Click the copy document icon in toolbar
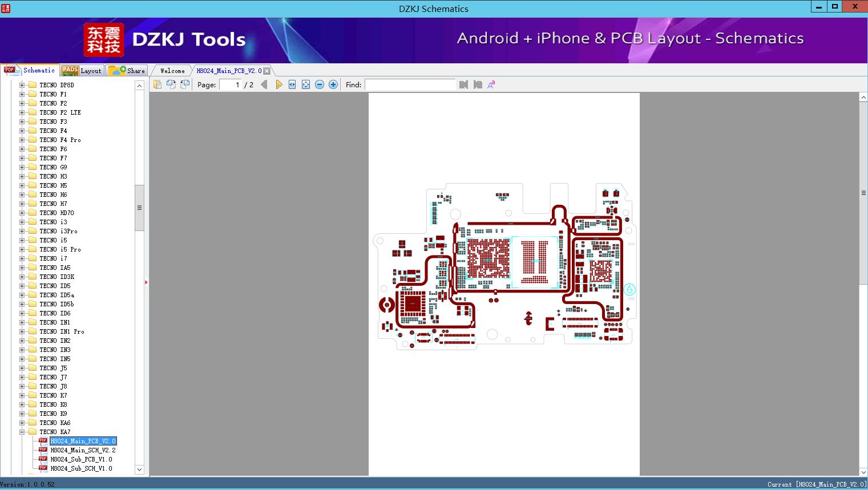 point(158,84)
